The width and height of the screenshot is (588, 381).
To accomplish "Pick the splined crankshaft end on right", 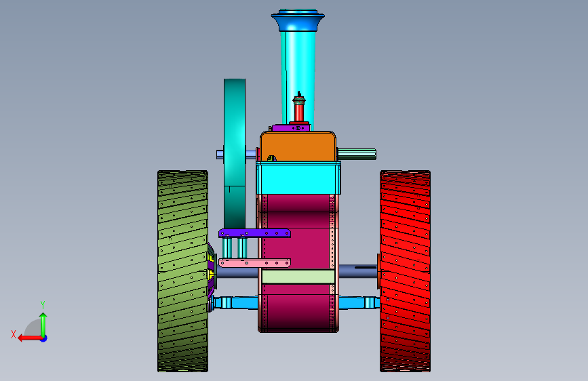I will point(357,154).
